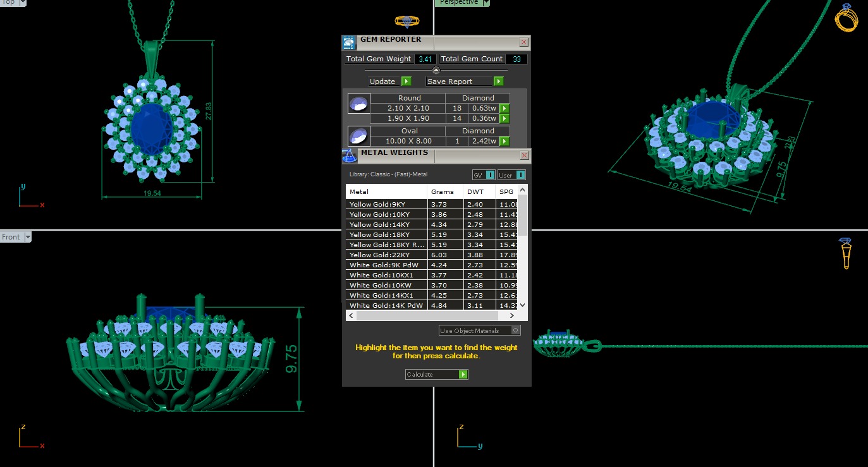The image size is (868, 467).
Task: Close the Metal Weights panel
Action: coord(524,155)
